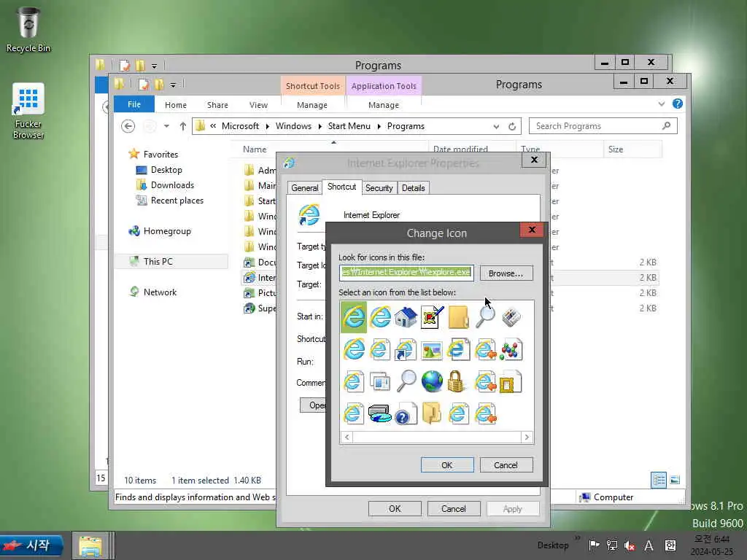Go back with the Explorer back arrow
The image size is (747, 560).
point(128,126)
